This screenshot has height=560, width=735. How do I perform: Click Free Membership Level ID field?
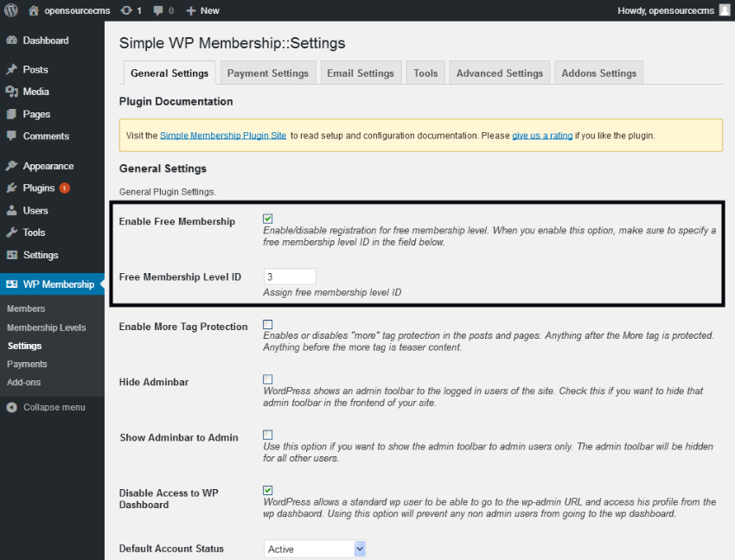click(290, 277)
